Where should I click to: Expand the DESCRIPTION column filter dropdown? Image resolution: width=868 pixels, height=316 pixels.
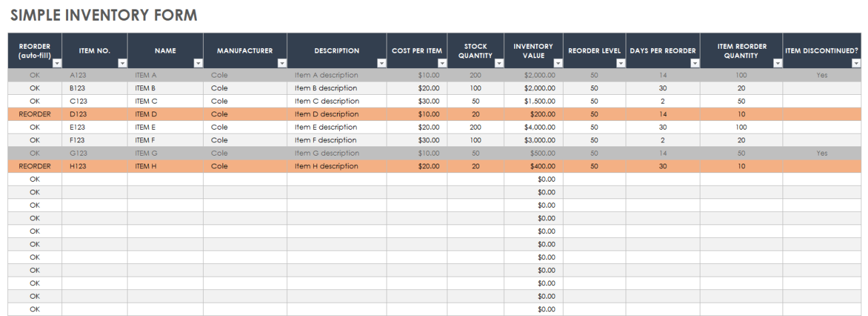click(x=381, y=63)
